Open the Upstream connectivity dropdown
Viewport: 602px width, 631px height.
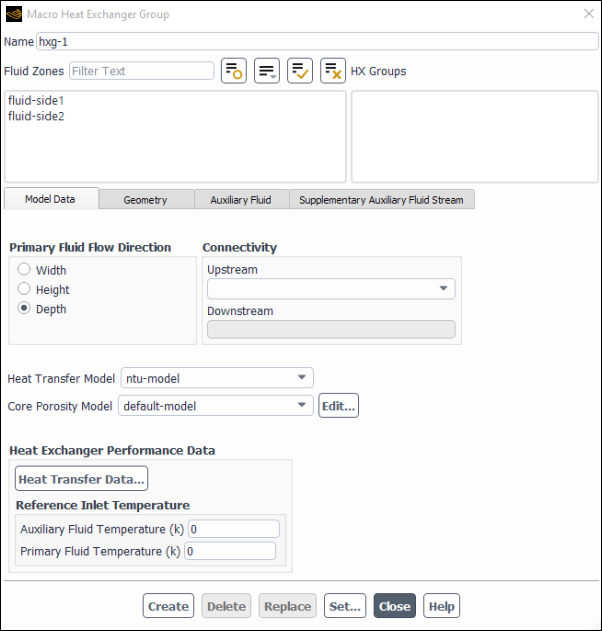pos(331,289)
